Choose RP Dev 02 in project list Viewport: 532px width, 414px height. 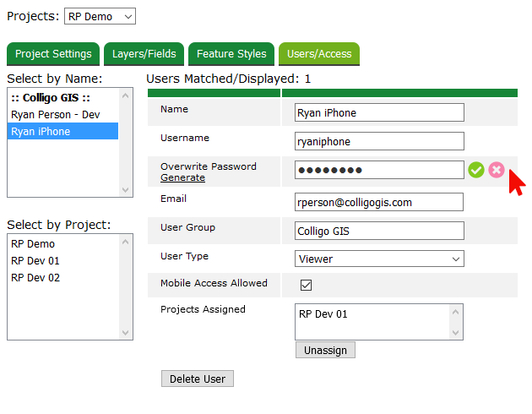[35, 277]
